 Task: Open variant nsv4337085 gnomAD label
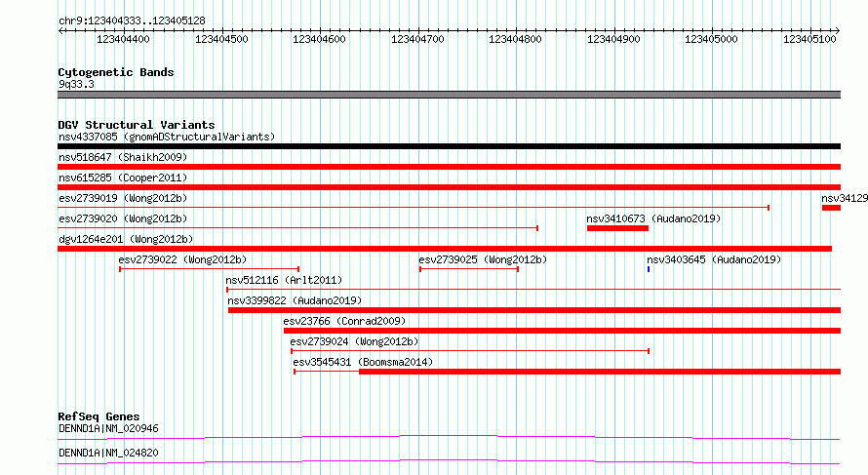[167, 137]
